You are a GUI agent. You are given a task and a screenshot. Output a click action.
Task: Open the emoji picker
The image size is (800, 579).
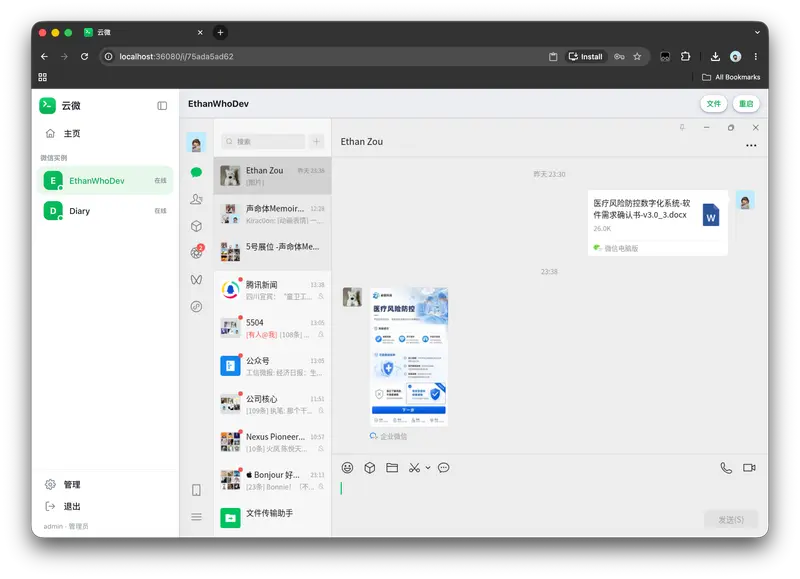pos(347,468)
